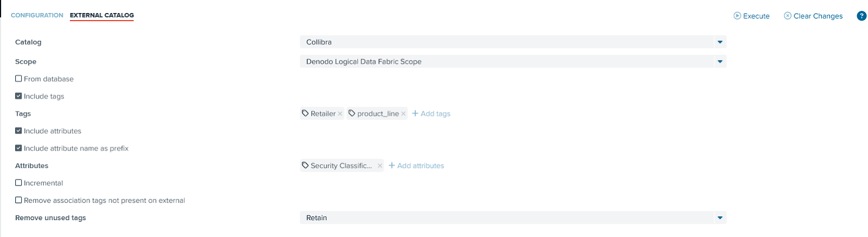
Task: Click the tag icon on Retailer chip
Action: [x=305, y=113]
